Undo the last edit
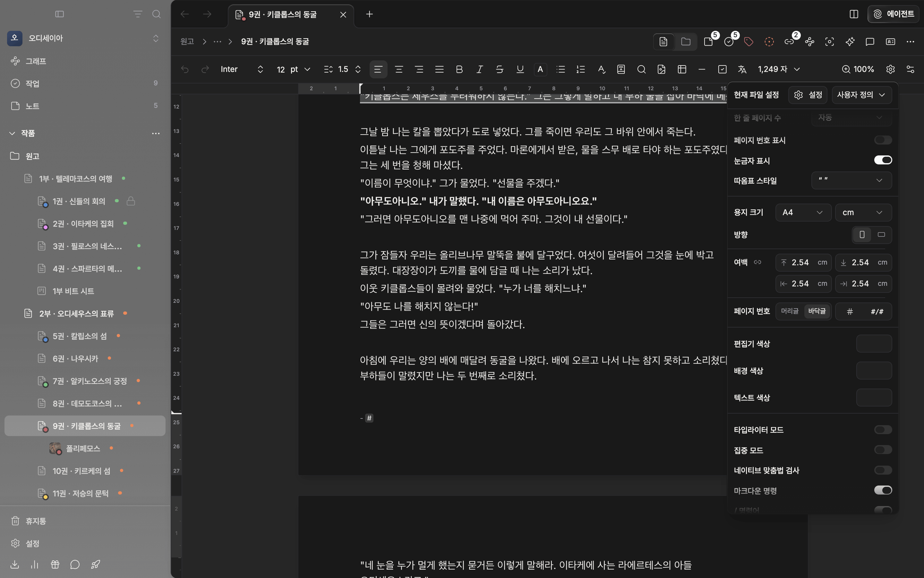Viewport: 924px width, 578px height. pyautogui.click(x=185, y=69)
